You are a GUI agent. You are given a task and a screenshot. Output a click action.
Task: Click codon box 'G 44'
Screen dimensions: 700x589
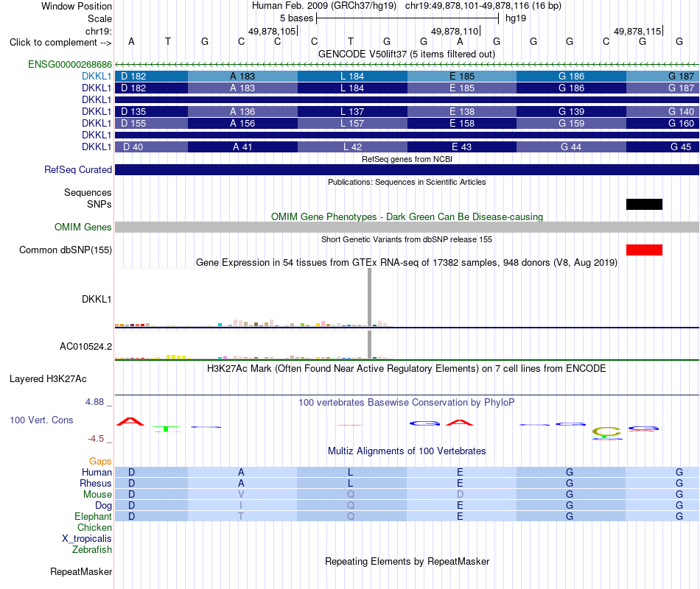tap(572, 147)
